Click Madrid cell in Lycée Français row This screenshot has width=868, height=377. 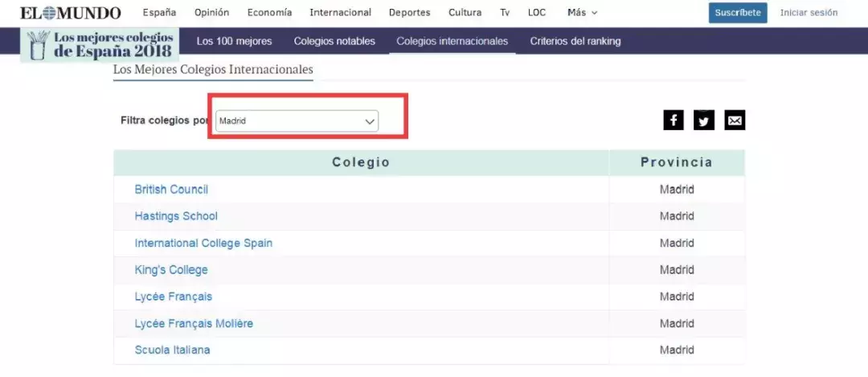pos(677,297)
